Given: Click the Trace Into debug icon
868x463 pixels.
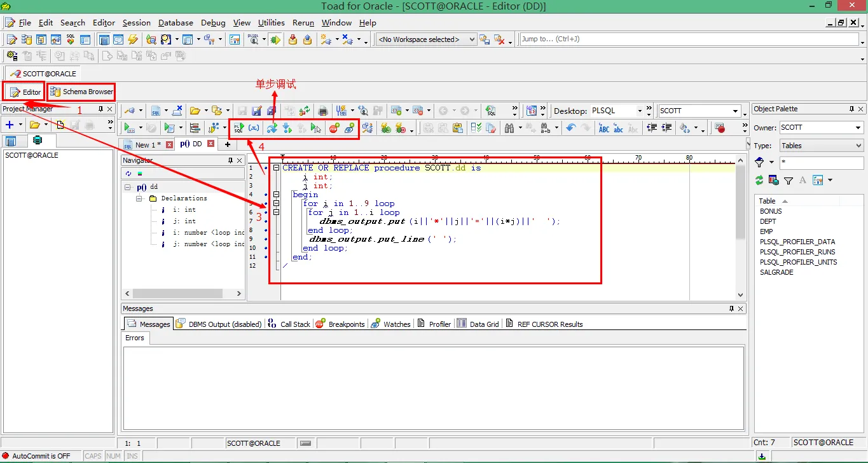Looking at the screenshot, I should tap(287, 128).
